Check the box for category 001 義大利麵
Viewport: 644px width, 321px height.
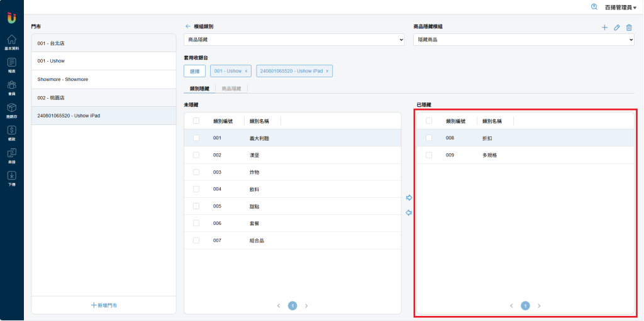[x=196, y=138]
